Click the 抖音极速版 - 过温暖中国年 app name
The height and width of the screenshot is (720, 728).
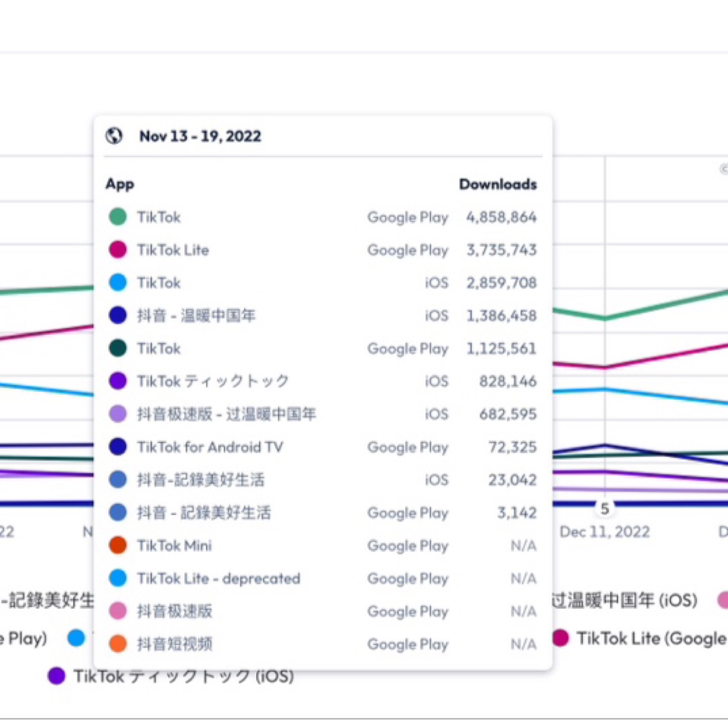coord(226,414)
